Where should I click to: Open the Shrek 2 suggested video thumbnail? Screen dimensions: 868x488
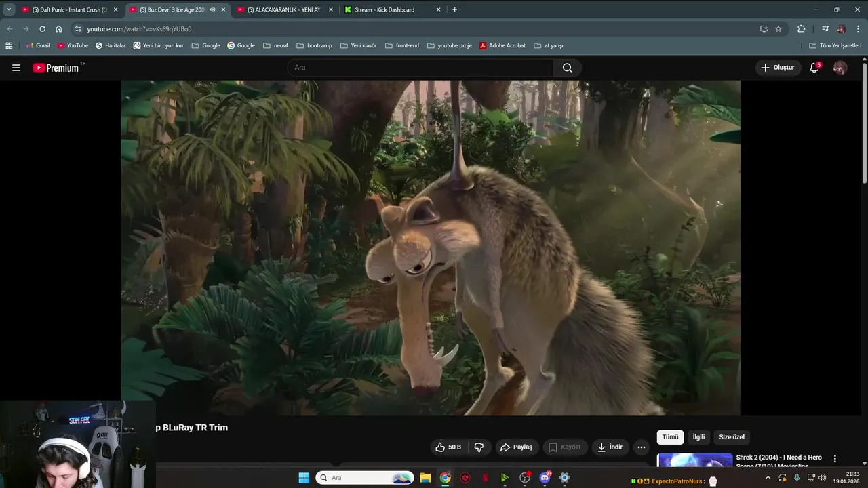(694, 460)
